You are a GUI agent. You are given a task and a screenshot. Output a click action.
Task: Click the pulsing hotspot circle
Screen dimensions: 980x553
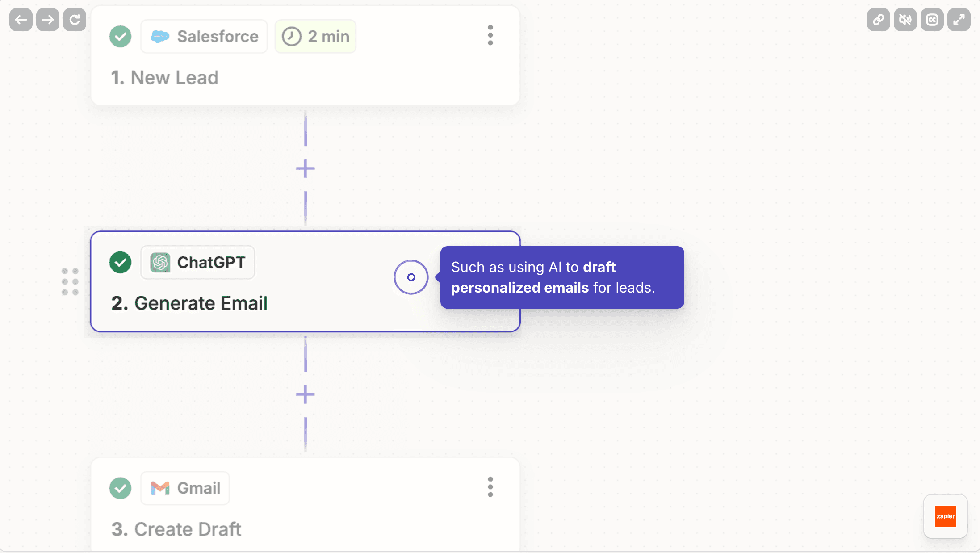pyautogui.click(x=410, y=277)
